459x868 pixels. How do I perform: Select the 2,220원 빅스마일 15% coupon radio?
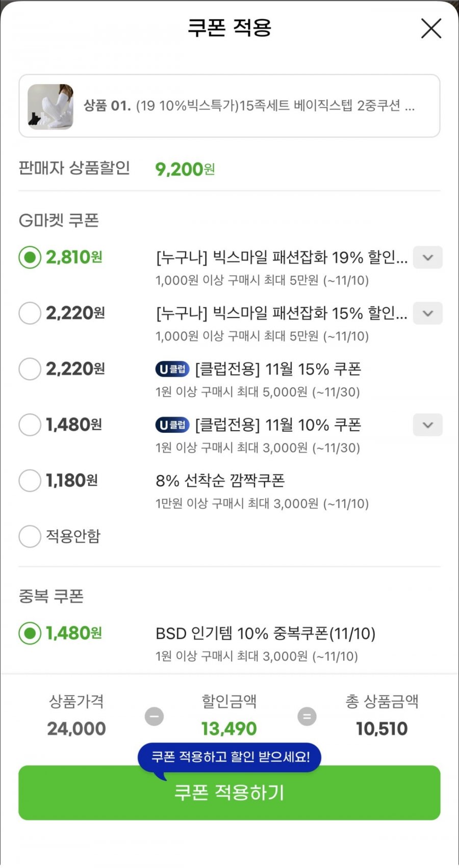click(30, 313)
